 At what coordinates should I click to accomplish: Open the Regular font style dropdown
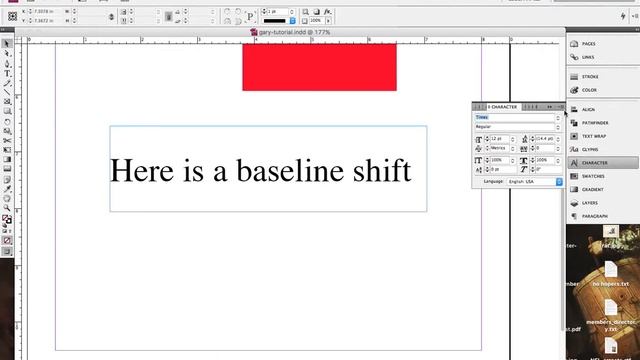[558, 127]
